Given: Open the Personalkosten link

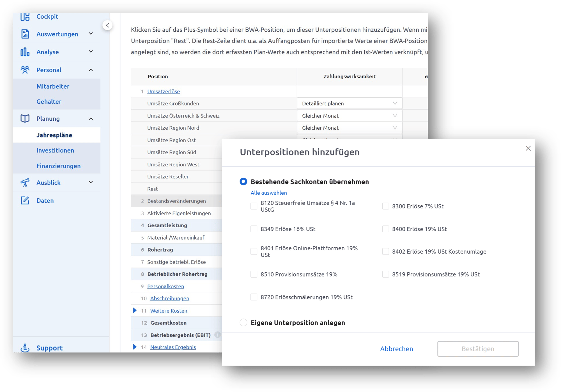Looking at the screenshot, I should click(165, 286).
